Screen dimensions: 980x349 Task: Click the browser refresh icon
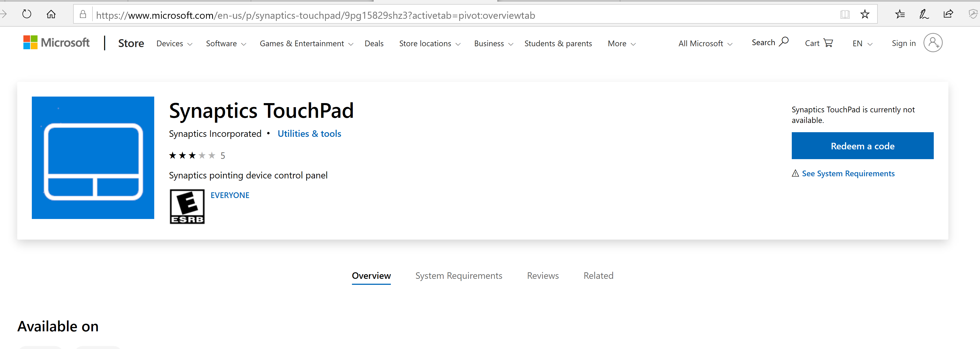27,14
